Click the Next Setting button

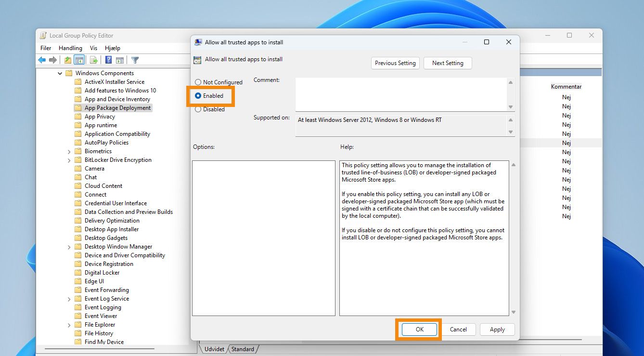[448, 63]
